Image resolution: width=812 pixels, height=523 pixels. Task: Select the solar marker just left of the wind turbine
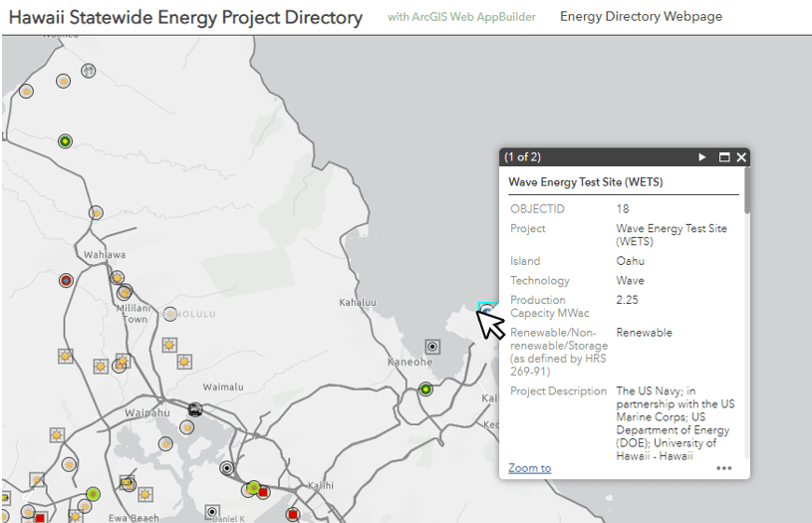tap(63, 82)
